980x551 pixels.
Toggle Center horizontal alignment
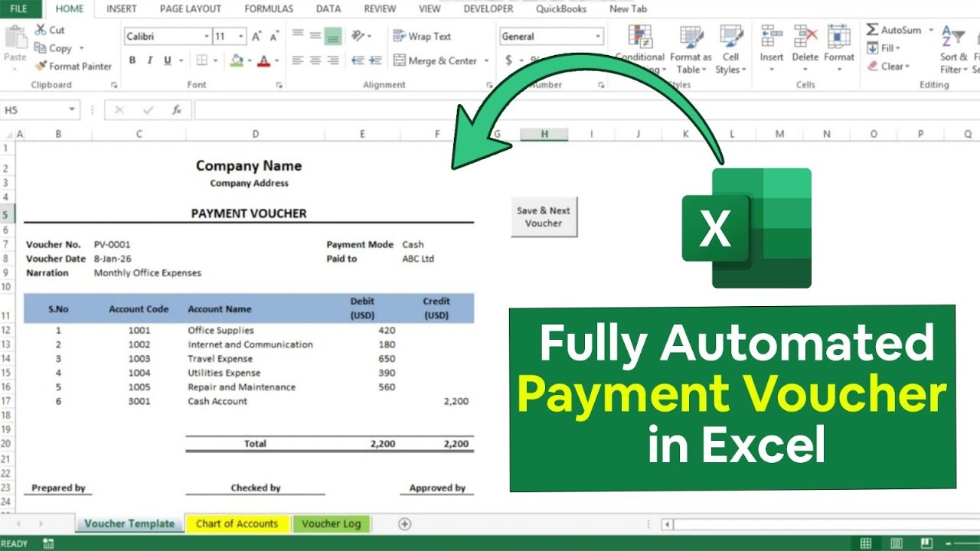[315, 60]
